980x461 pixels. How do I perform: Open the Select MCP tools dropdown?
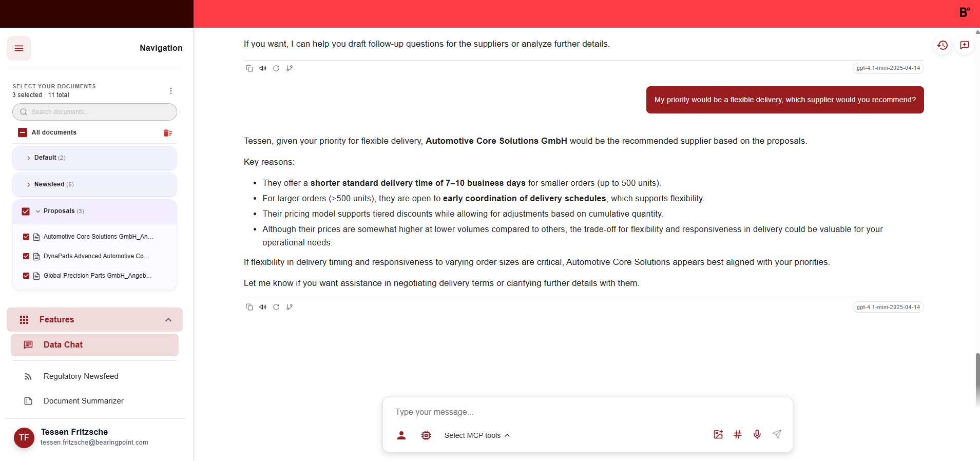[477, 435]
